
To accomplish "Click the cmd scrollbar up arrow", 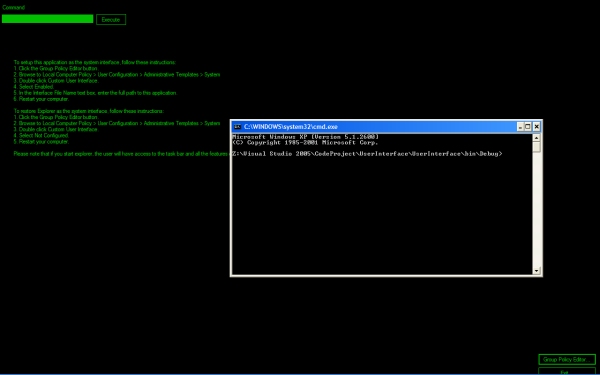I will coord(536,138).
